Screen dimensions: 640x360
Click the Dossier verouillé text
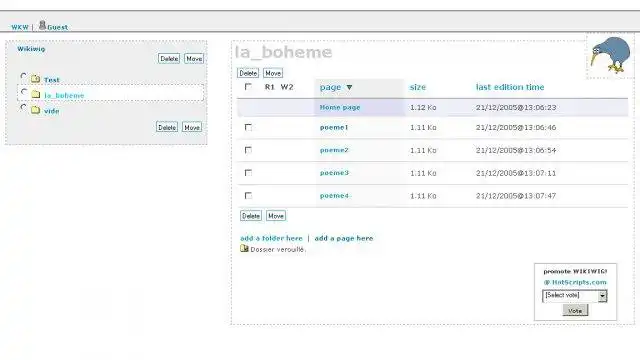point(278,249)
